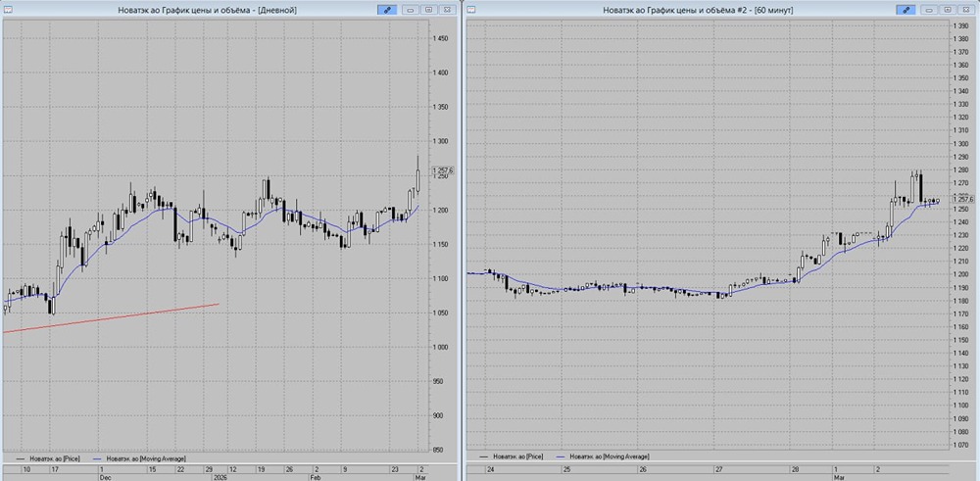Maximize the 60-minute chart window

948,10
